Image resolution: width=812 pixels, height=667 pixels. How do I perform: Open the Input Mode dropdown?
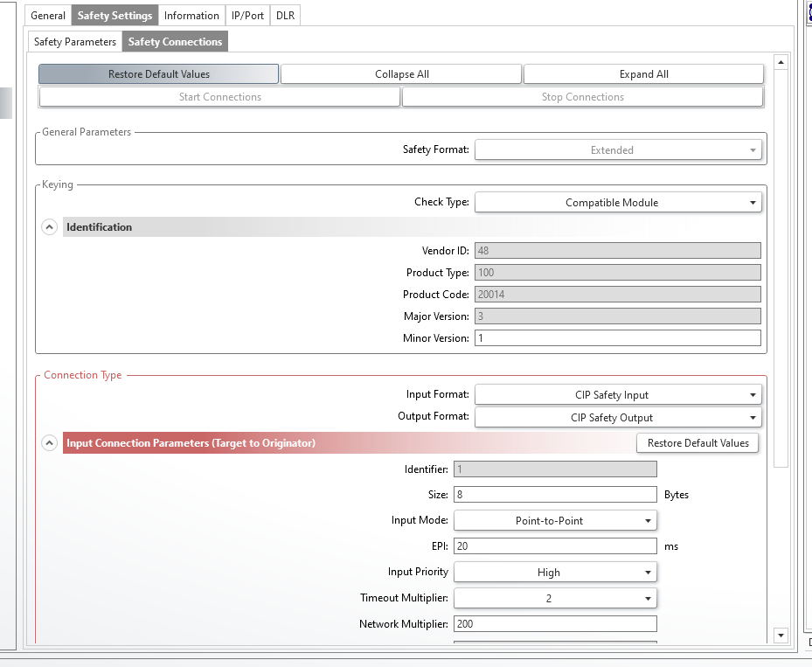pyautogui.click(x=555, y=521)
